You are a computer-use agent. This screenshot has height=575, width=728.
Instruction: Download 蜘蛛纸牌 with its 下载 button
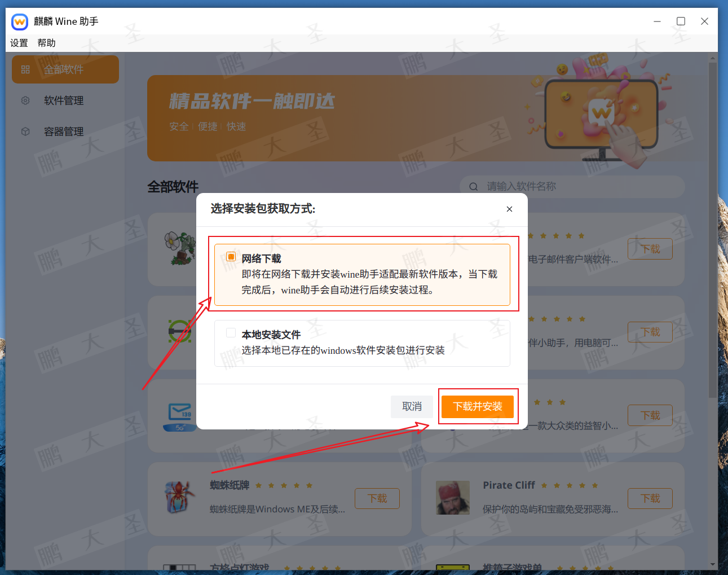click(377, 498)
